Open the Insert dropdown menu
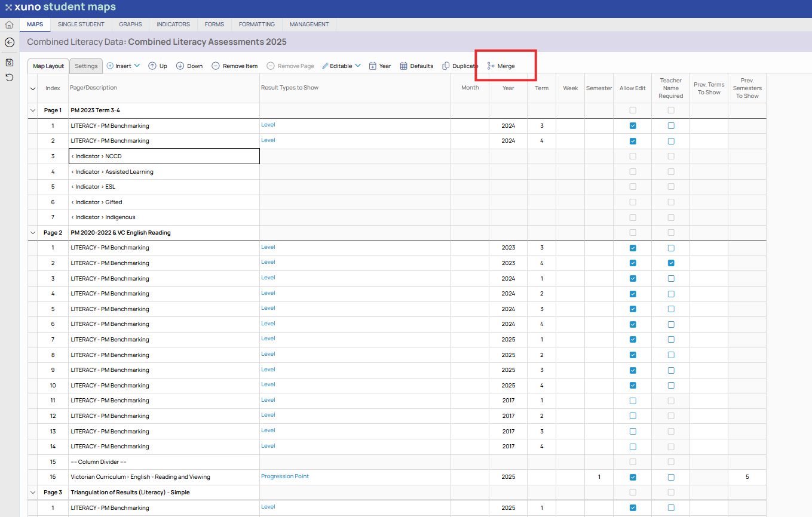Image resolution: width=812 pixels, height=517 pixels. (x=123, y=66)
